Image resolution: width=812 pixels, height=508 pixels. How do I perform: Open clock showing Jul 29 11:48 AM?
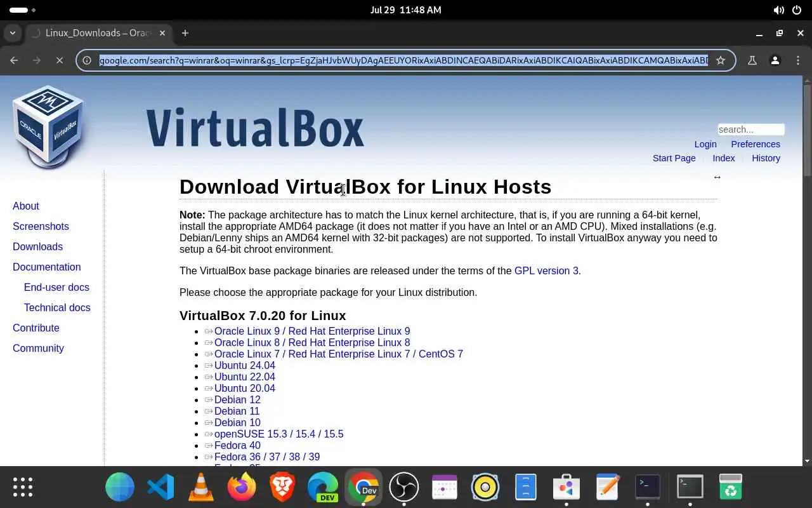[406, 10]
